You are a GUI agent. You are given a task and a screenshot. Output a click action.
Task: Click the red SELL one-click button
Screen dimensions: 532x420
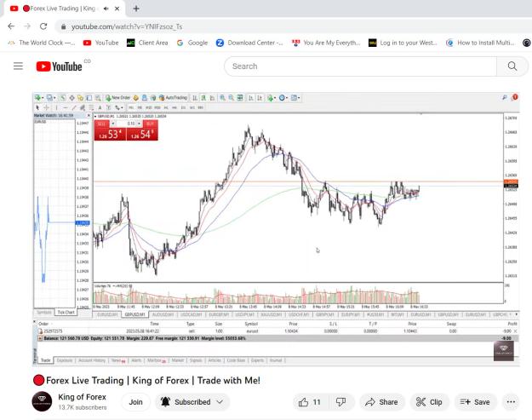tap(110, 134)
